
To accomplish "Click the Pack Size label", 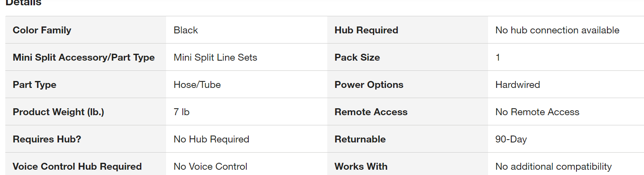I will [357, 57].
